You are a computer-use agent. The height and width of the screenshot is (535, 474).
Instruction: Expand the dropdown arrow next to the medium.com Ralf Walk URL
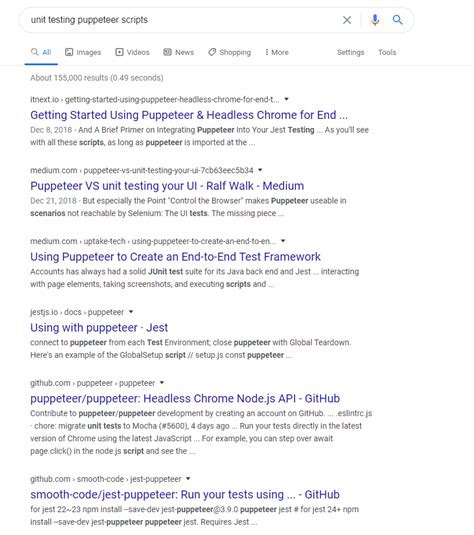pyautogui.click(x=260, y=170)
